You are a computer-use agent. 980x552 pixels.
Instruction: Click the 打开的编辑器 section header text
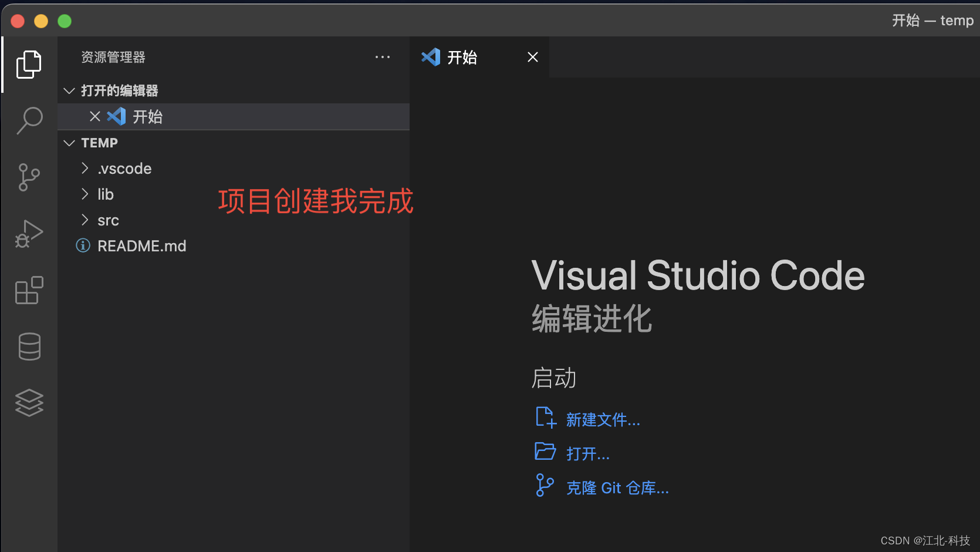tap(120, 90)
